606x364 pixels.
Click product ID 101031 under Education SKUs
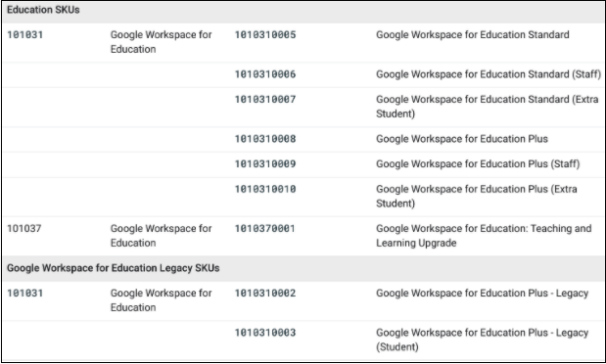pyautogui.click(x=25, y=35)
